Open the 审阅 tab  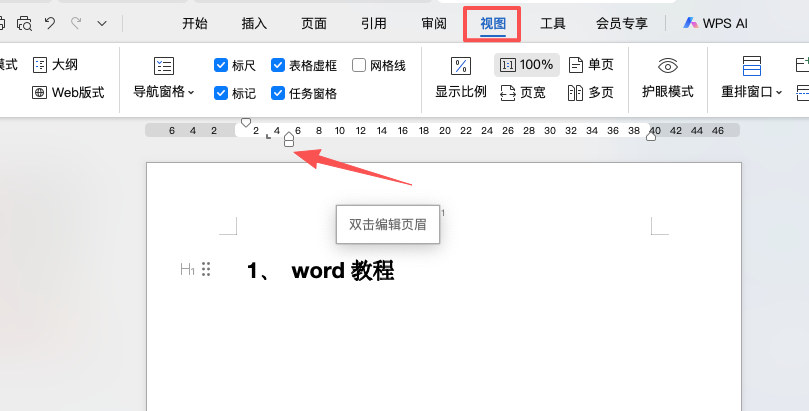[x=434, y=23]
